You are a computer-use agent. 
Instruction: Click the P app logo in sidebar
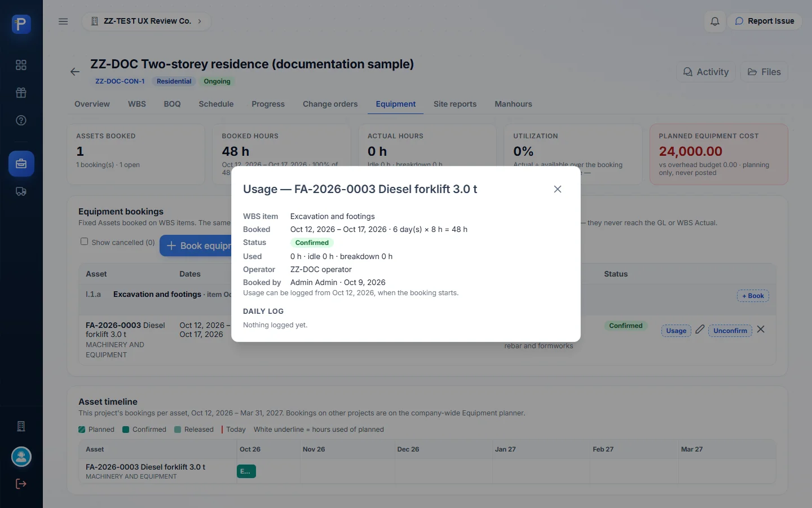coord(21,24)
